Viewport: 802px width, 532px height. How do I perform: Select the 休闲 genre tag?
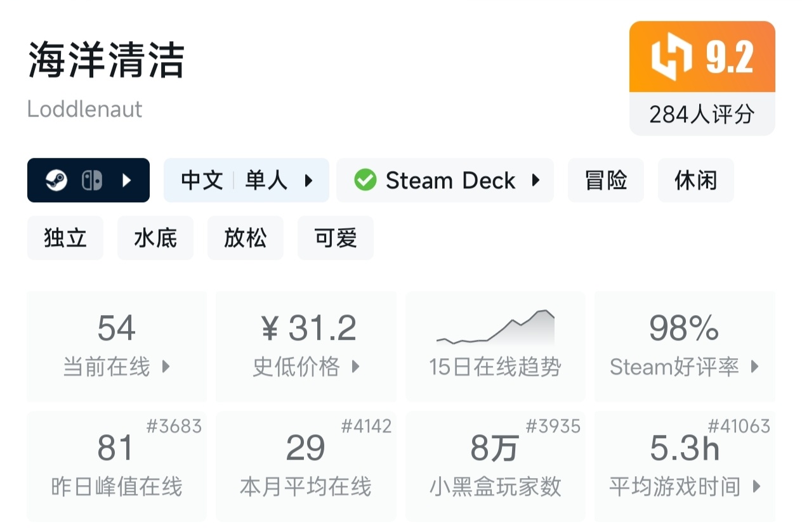tap(695, 181)
